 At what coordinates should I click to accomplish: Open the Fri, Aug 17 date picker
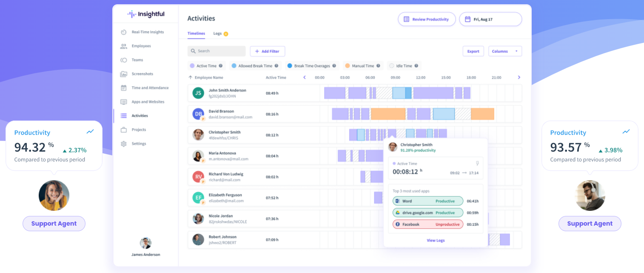(x=490, y=19)
